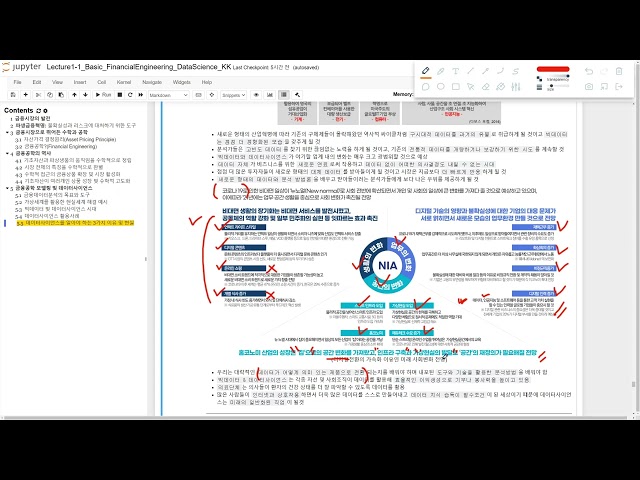The width and height of the screenshot is (640, 480).
Task: Collapse section 5 in Contents tree
Action: pos(7,188)
